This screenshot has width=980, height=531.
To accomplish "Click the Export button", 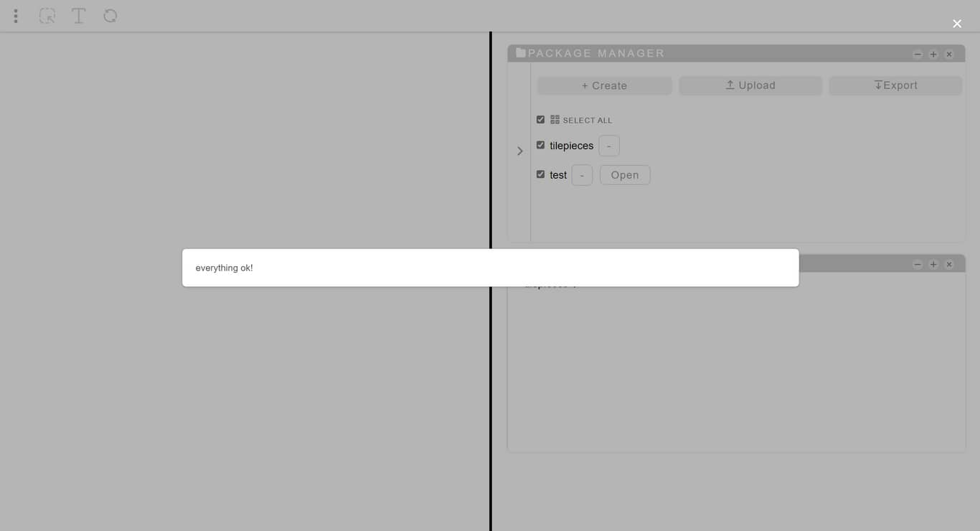I will click(x=895, y=85).
